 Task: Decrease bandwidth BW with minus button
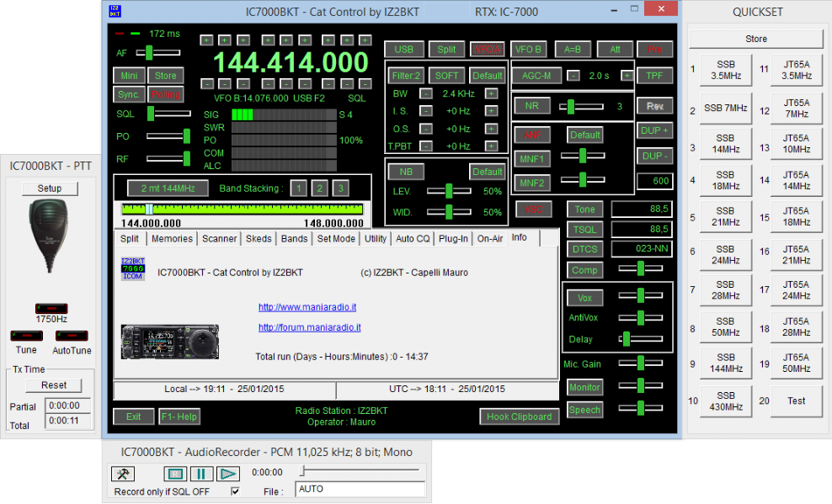pos(425,93)
